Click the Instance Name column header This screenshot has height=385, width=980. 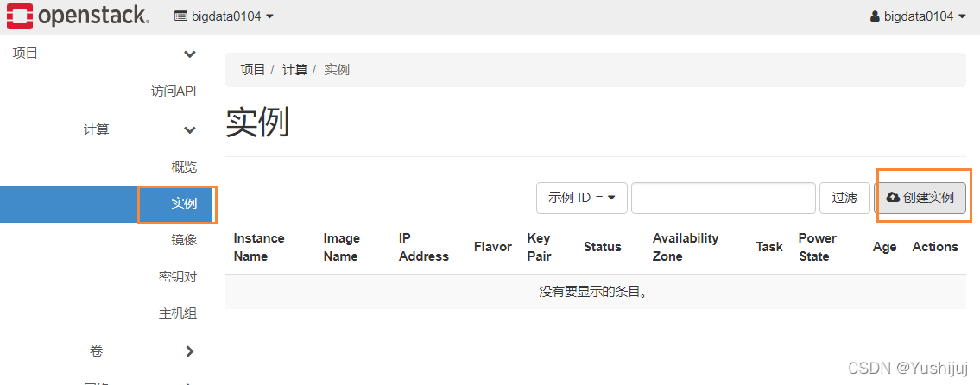(259, 247)
